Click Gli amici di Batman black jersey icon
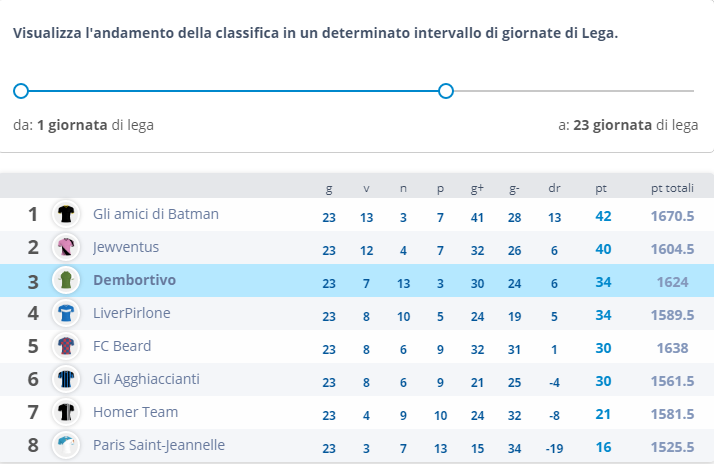This screenshot has height=464, width=714. tap(66, 214)
